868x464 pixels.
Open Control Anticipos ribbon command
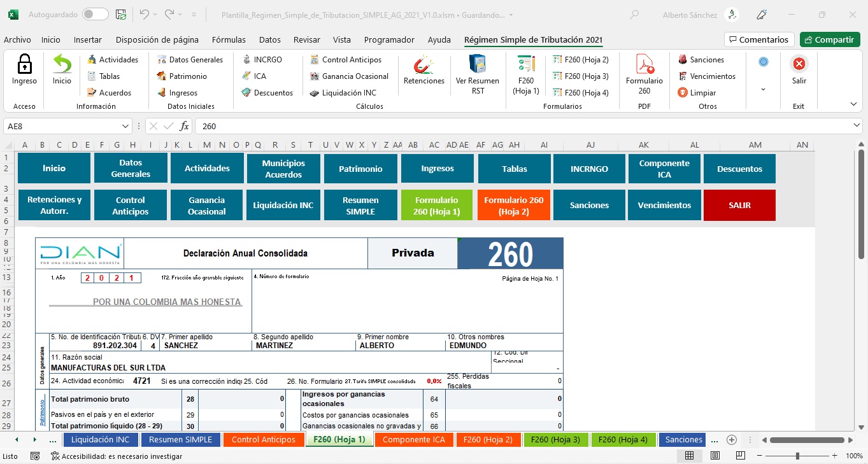(x=345, y=60)
